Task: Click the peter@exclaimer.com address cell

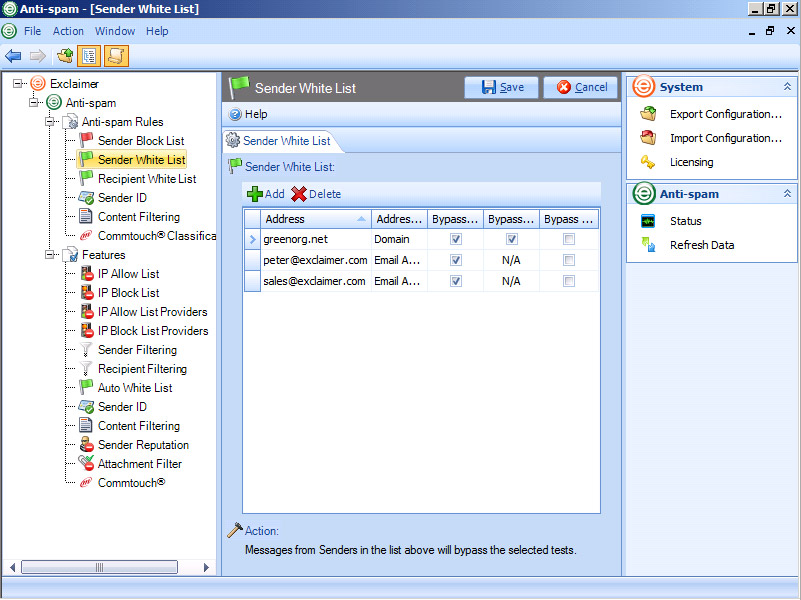Action: (316, 260)
